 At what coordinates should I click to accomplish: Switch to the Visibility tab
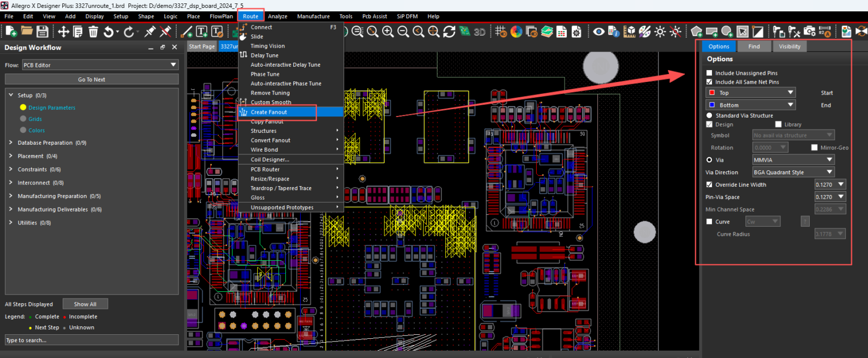click(x=789, y=46)
